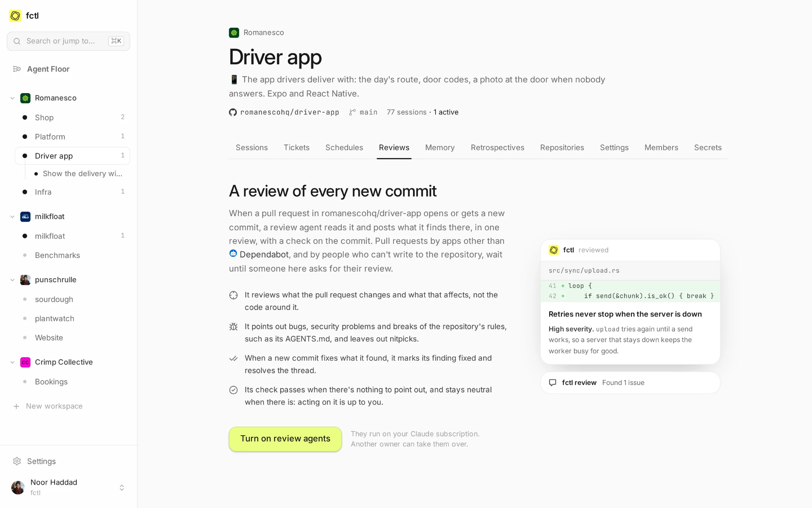Open the project Settings tab
Screen dimensions: 812x508
614,147
